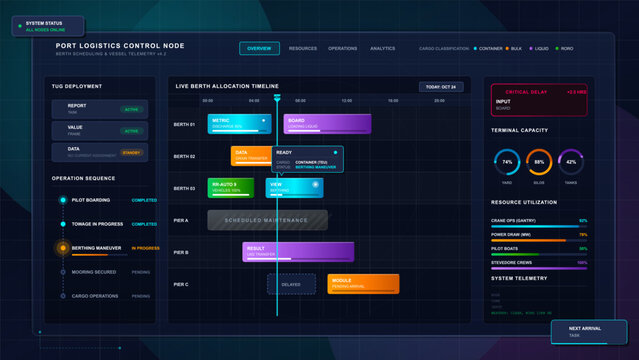Click the PENDING status of Mooring Secured
The width and height of the screenshot is (639, 360).
pos(141,272)
